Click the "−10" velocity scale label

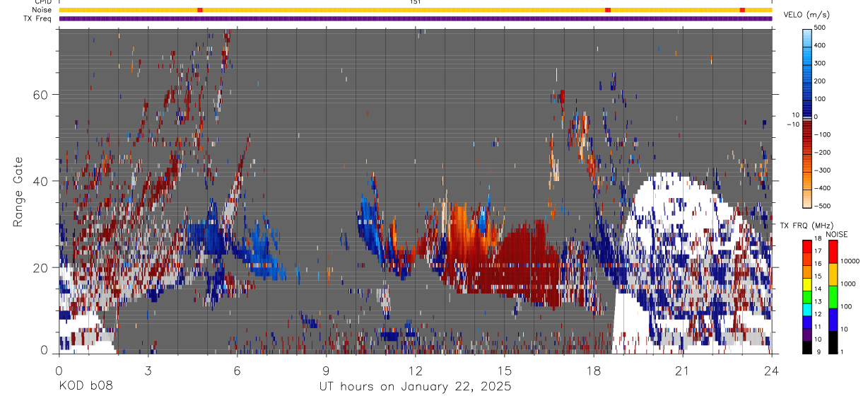(x=793, y=124)
